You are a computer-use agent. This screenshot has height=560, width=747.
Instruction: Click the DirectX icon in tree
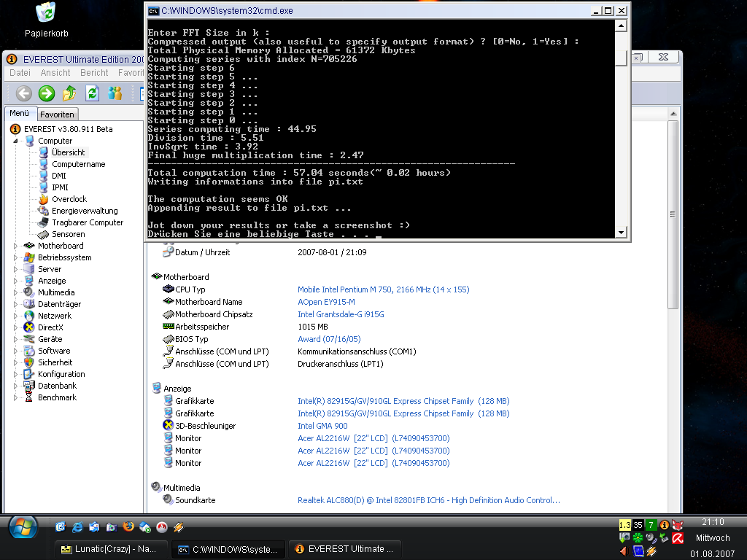point(29,327)
